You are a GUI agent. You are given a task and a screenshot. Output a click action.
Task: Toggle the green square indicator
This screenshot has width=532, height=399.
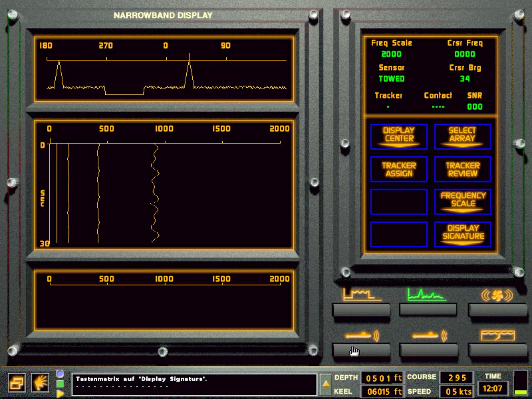(60, 384)
